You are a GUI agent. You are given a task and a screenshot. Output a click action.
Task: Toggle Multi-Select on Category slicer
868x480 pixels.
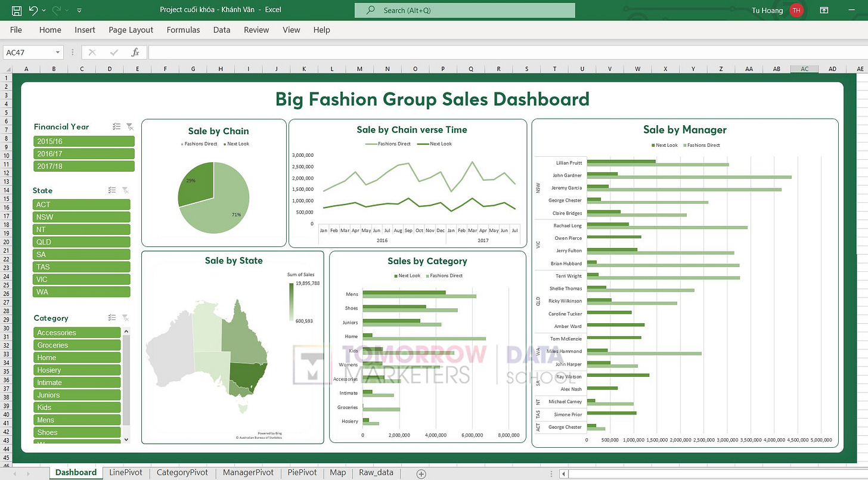[x=112, y=318]
